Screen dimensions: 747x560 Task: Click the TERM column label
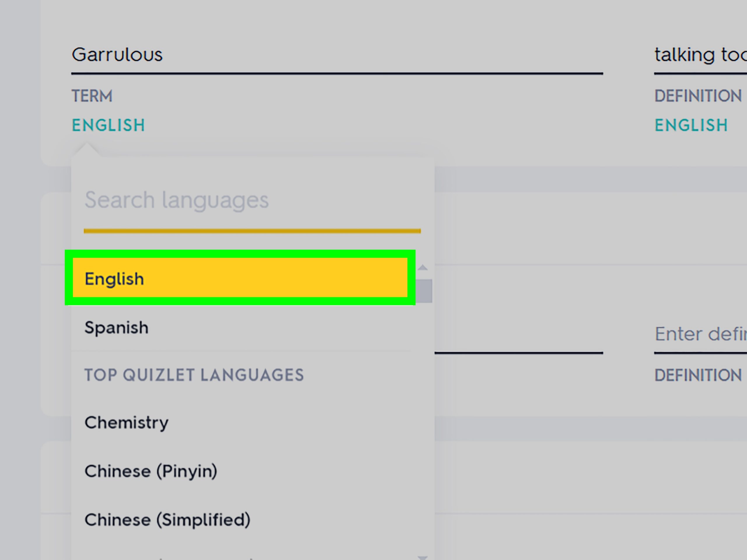[x=92, y=96]
